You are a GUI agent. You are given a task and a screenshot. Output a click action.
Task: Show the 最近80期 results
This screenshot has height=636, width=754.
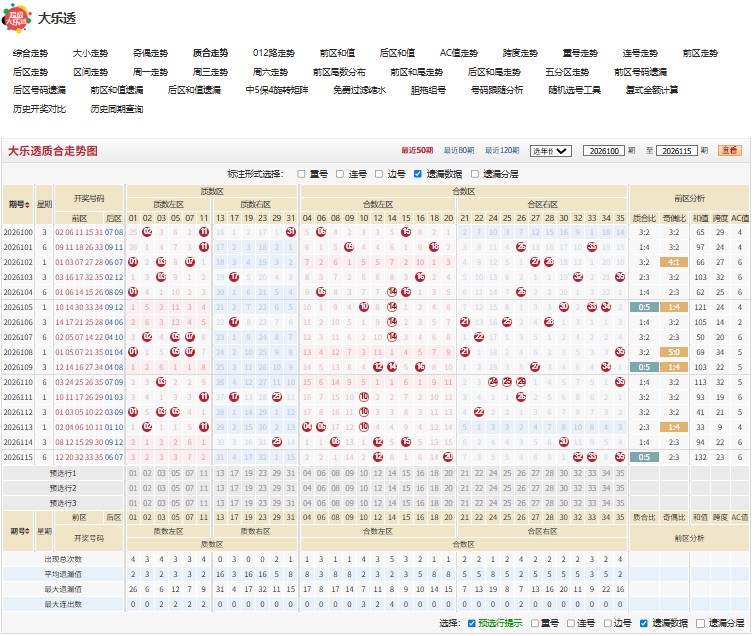459,150
